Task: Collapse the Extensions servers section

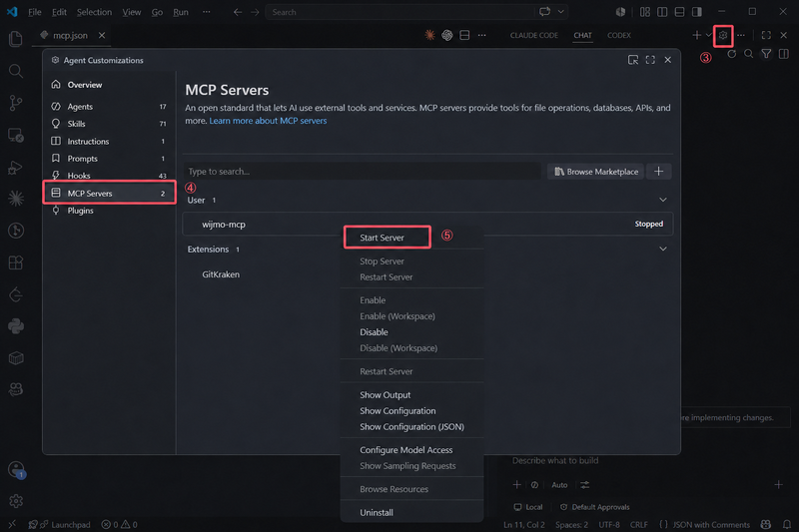Action: coord(663,249)
